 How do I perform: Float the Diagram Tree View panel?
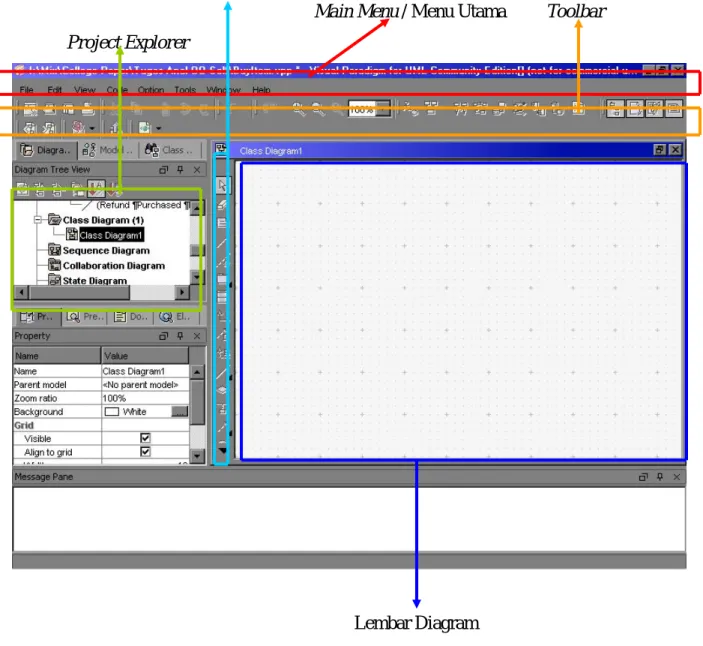[164, 169]
